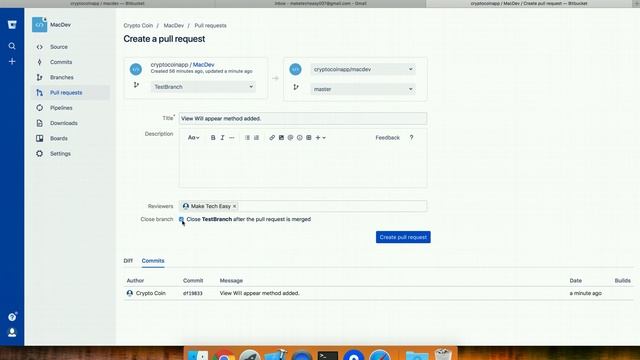
Task: Click the Crypto Coin breadcrumb link
Action: 138,25
